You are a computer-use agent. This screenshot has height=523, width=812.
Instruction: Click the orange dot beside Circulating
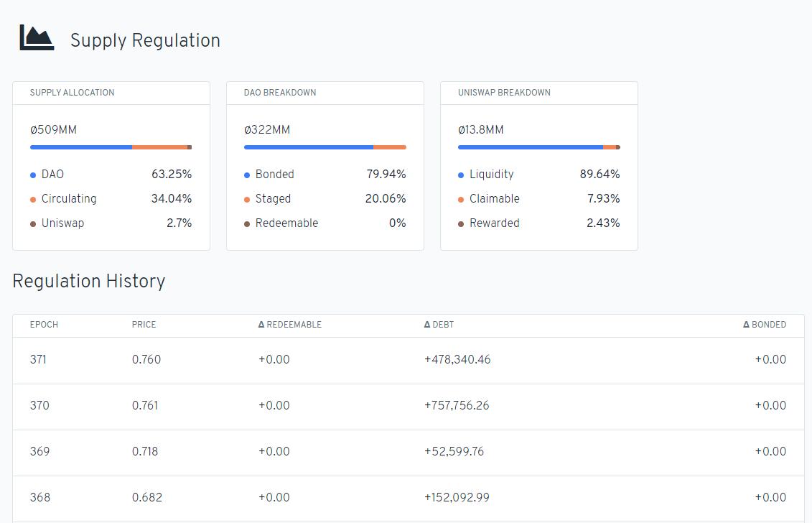pyautogui.click(x=33, y=200)
